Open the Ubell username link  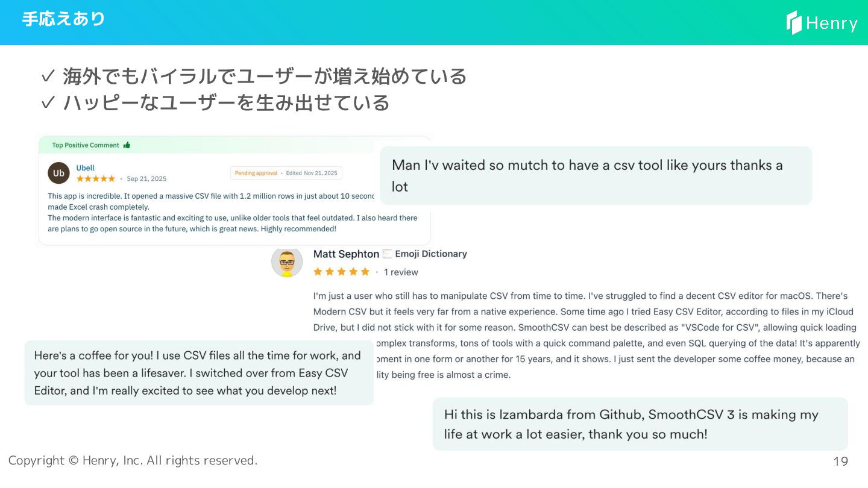(x=85, y=168)
